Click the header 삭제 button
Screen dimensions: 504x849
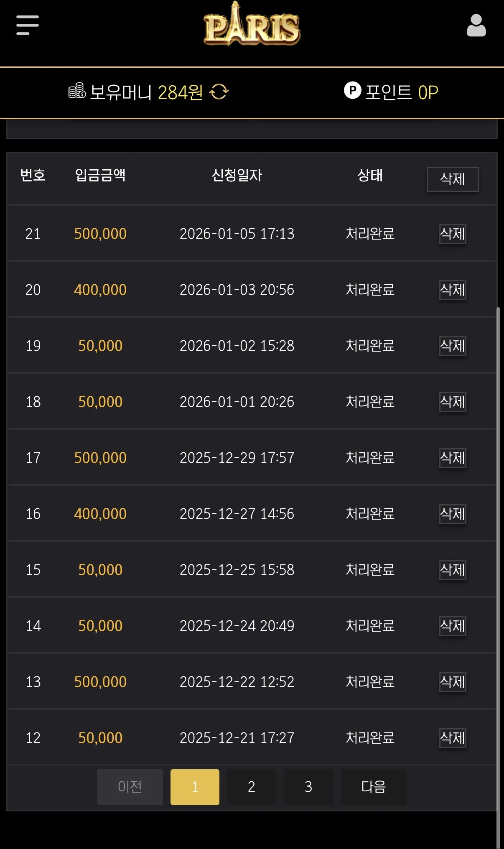453,179
